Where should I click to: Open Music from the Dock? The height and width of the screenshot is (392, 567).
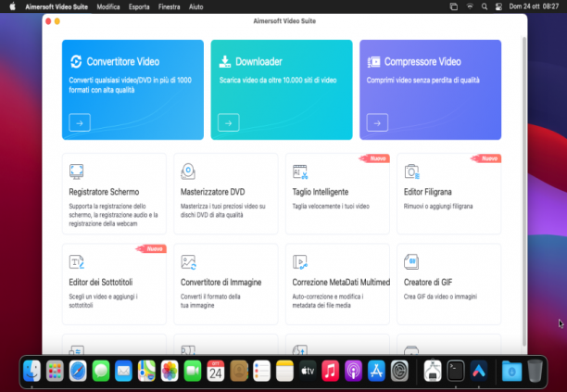(330, 371)
